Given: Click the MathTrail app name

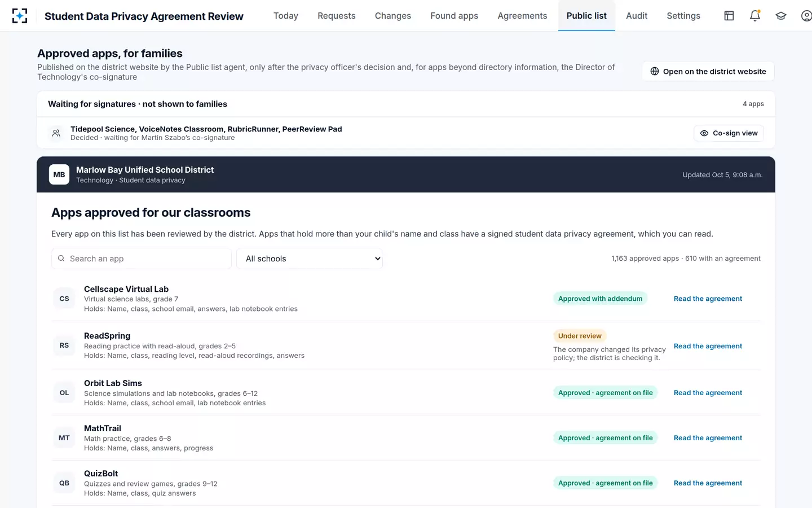Looking at the screenshot, I should (103, 428).
